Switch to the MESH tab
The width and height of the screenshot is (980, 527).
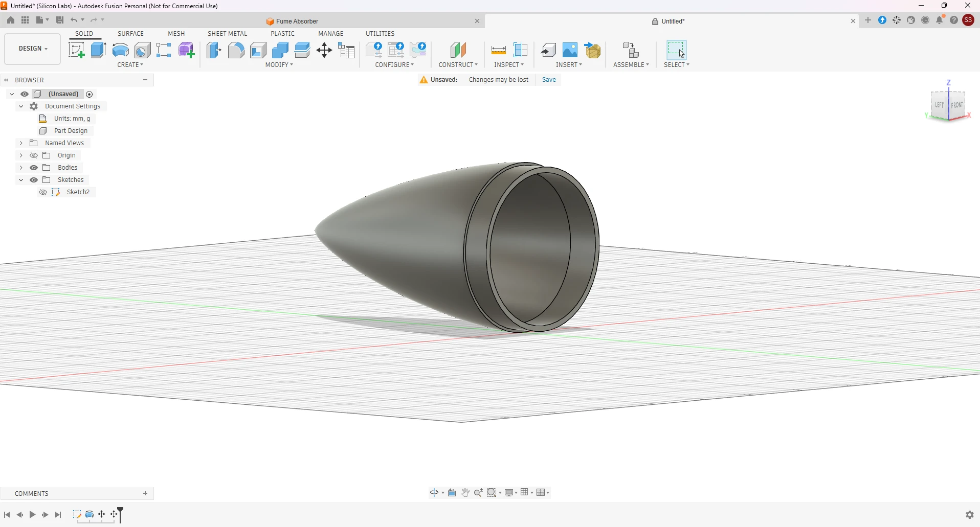coord(176,33)
